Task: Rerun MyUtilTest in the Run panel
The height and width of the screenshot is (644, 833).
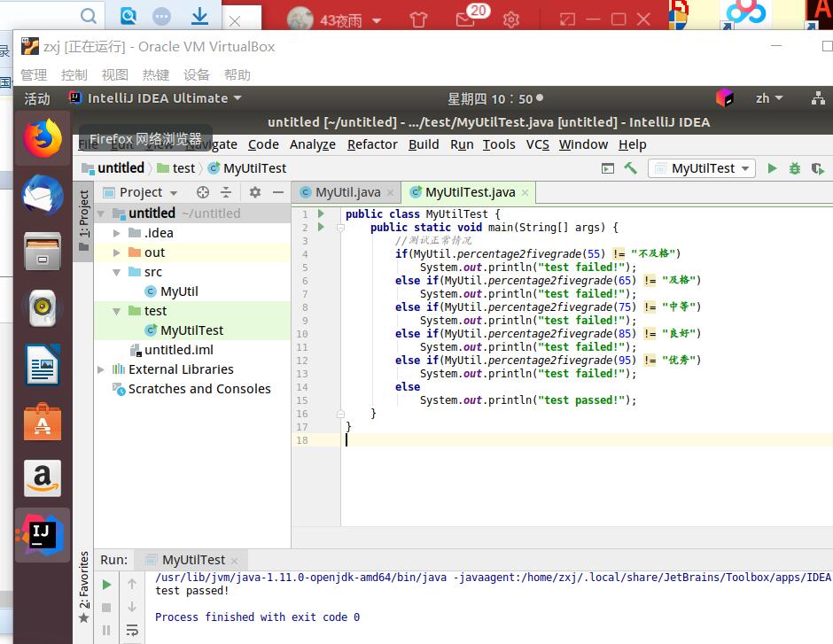Action: [x=106, y=585]
